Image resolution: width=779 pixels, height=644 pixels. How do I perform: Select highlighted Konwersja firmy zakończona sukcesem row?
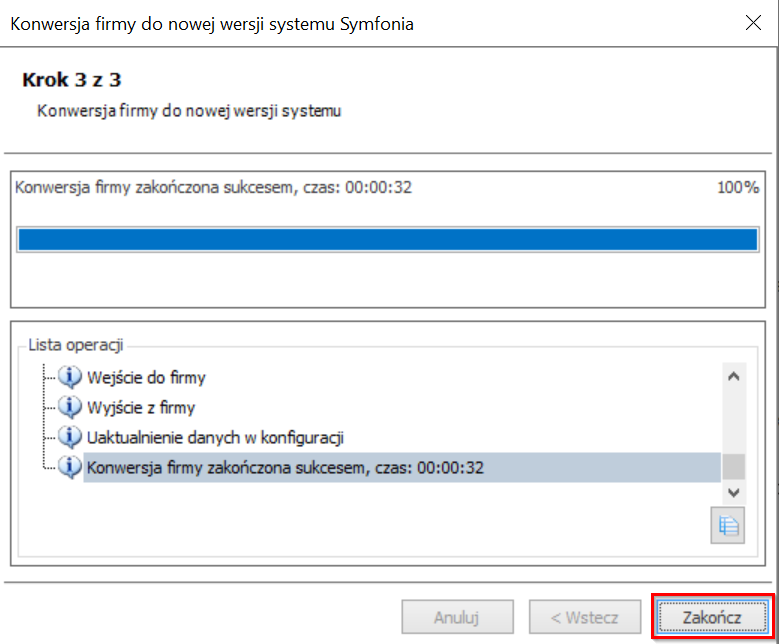pyautogui.click(x=402, y=468)
